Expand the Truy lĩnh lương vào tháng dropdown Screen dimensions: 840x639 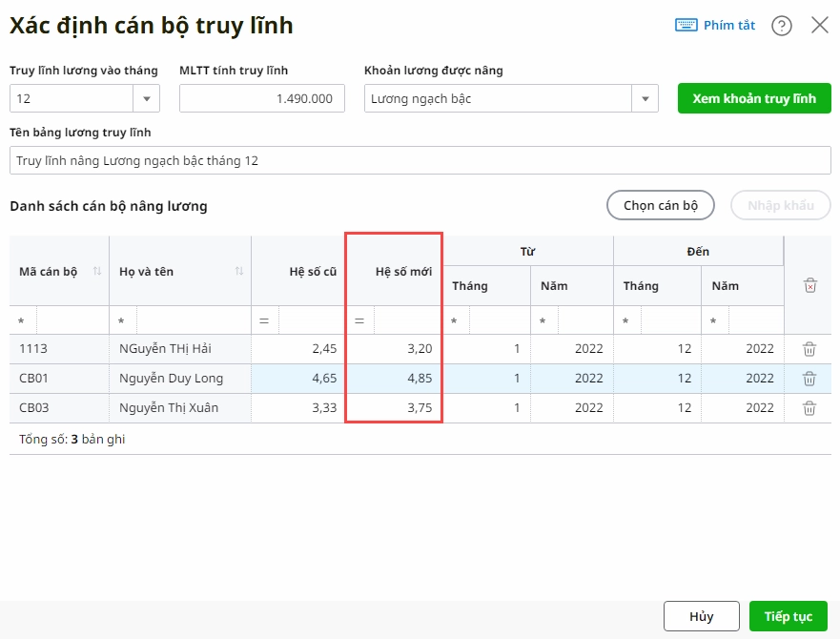pos(146,98)
